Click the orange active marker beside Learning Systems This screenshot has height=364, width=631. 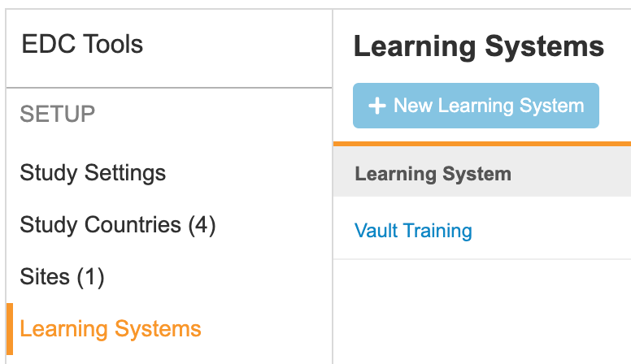9,329
